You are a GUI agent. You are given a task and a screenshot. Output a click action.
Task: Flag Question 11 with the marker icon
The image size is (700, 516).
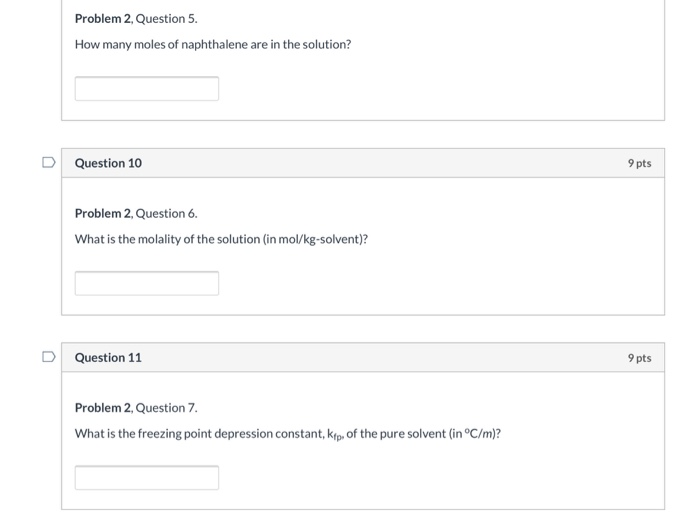pyautogui.click(x=49, y=357)
